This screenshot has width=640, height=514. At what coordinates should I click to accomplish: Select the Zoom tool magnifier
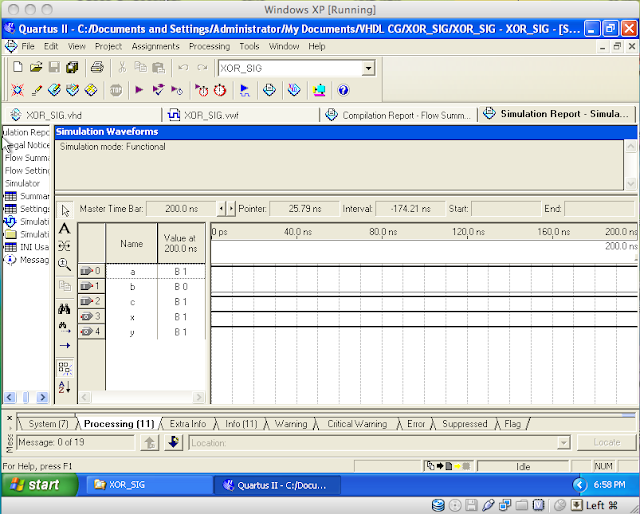tap(65, 265)
